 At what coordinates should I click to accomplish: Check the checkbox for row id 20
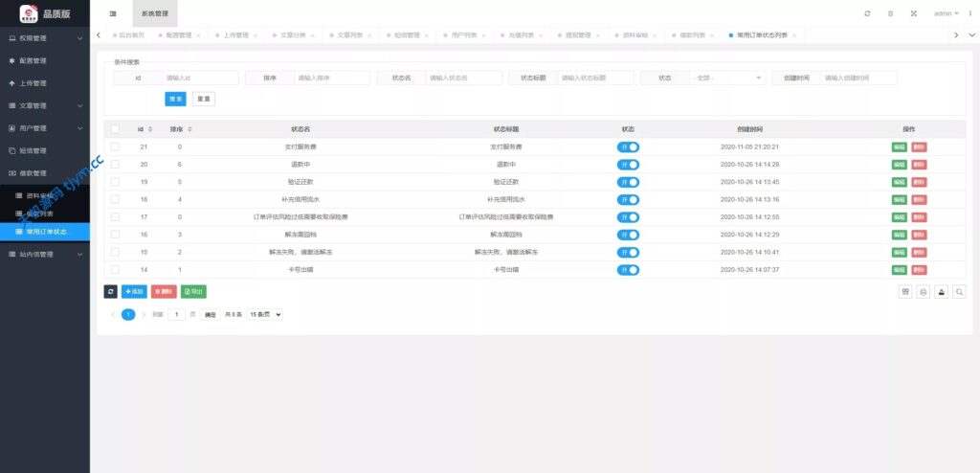tap(115, 164)
